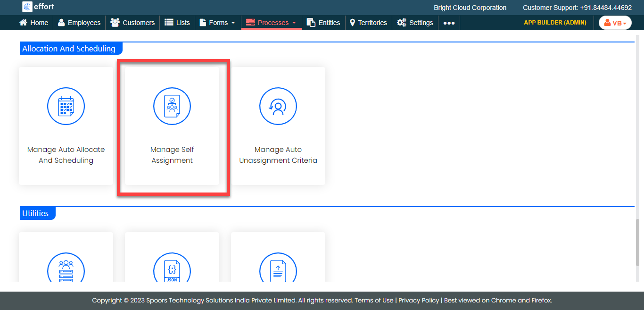Open the VB user profile dropdown

615,23
